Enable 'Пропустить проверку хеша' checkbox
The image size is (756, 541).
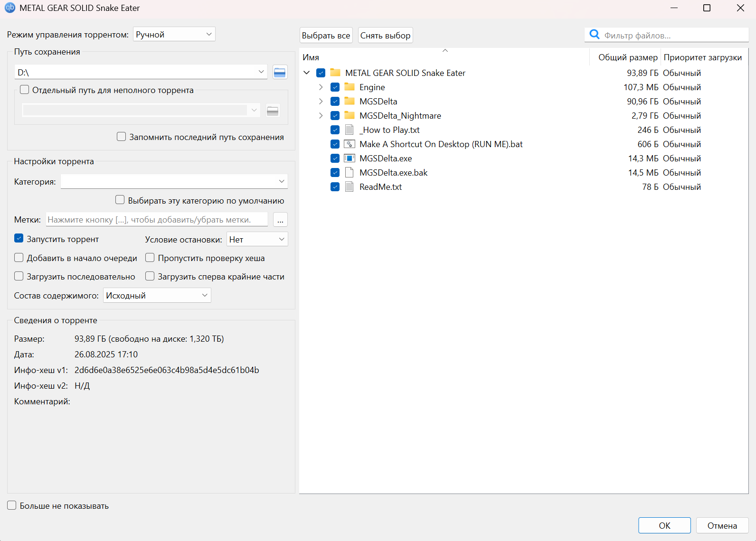[150, 258]
